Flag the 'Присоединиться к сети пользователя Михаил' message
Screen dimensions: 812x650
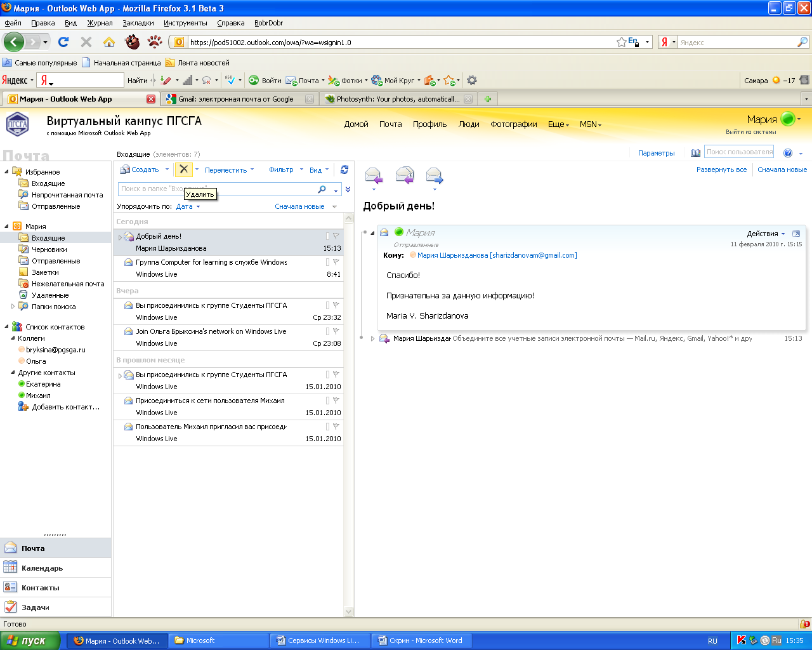pyautogui.click(x=336, y=401)
